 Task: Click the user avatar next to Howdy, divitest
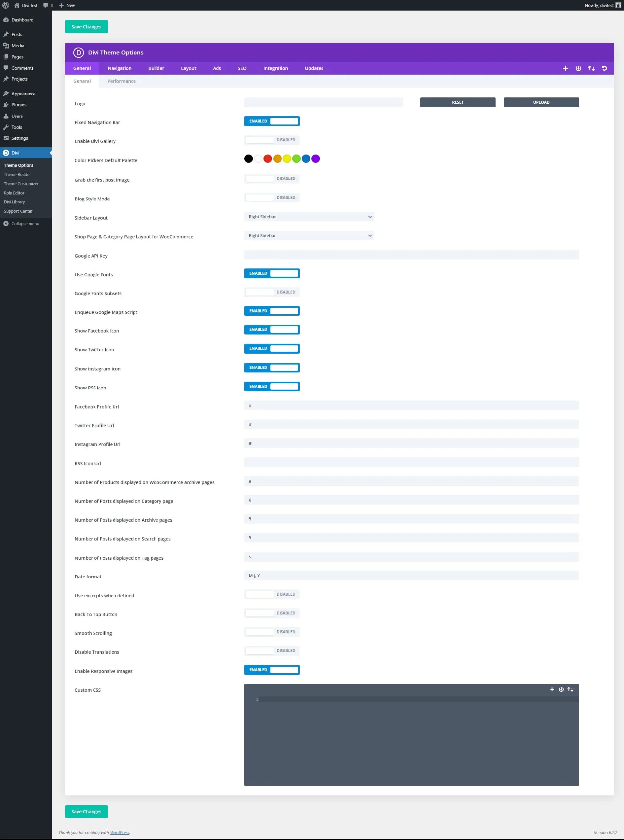pos(618,5)
